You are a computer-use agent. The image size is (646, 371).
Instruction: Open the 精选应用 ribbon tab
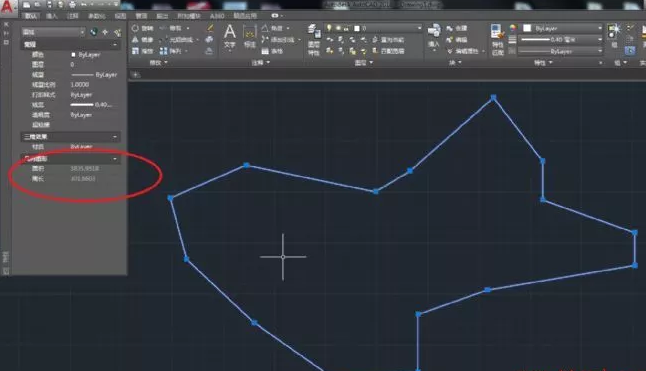[245, 16]
